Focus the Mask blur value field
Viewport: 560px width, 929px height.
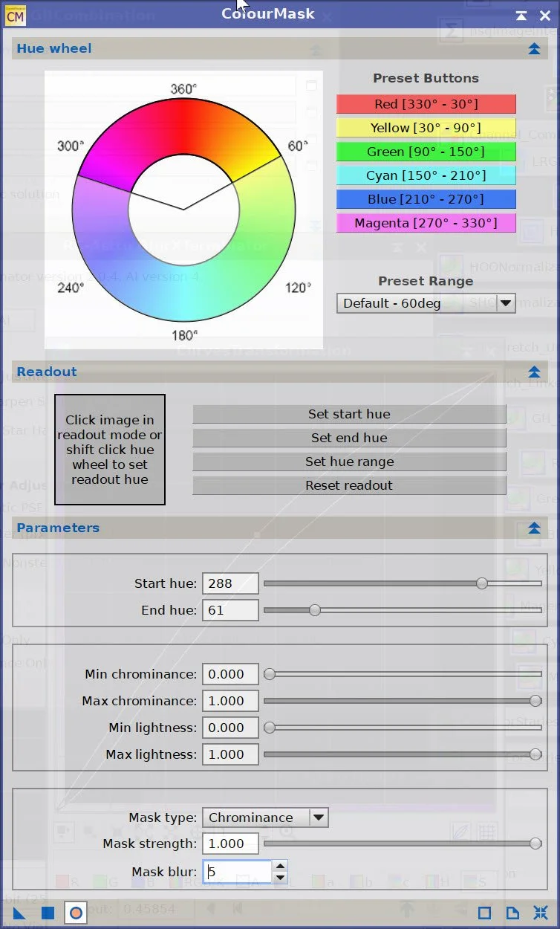238,872
